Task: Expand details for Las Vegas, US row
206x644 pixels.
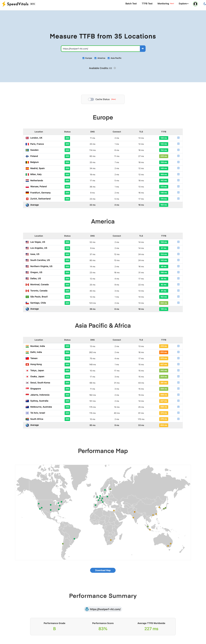Action: [178, 242]
